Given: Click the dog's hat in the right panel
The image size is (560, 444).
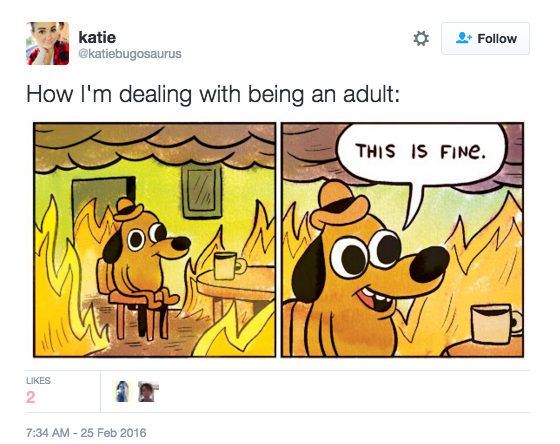Looking at the screenshot, I should [338, 205].
